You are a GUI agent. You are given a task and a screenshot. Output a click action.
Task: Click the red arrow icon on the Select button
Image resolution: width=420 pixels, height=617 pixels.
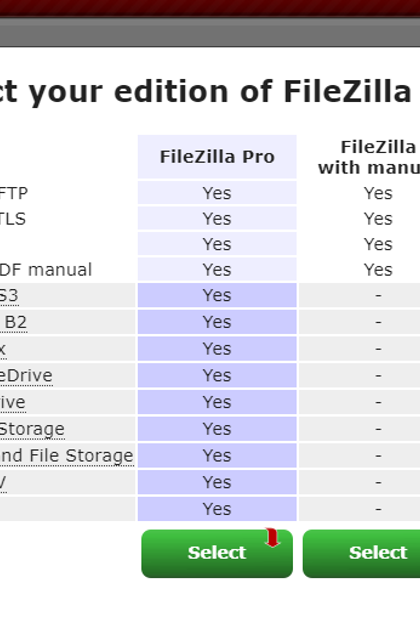(x=272, y=538)
